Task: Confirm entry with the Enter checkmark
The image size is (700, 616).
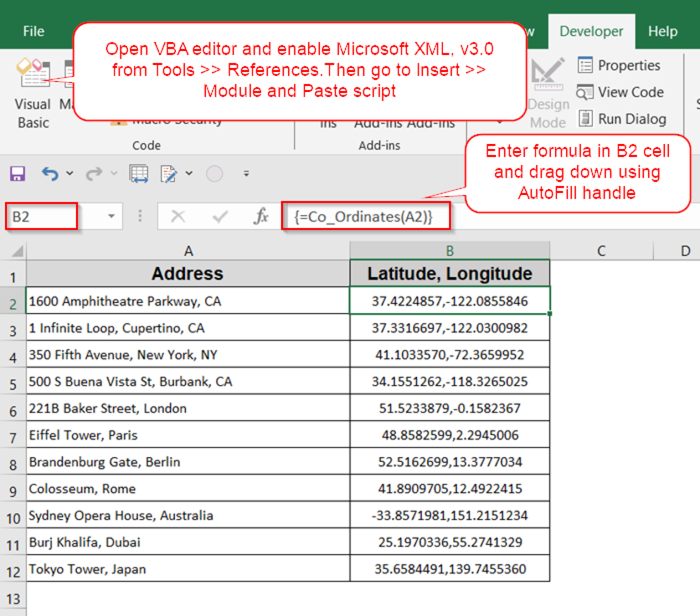Action: (x=220, y=216)
